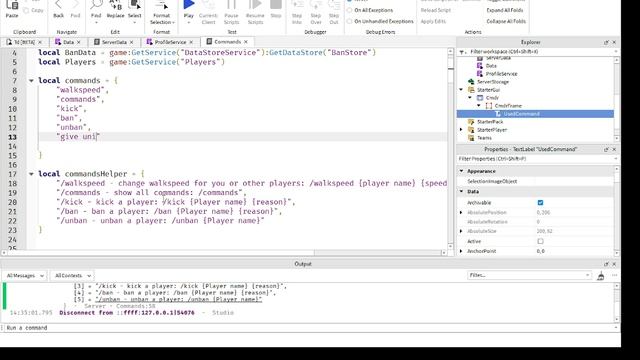Click the Filter workspace search field
This screenshot has height=360, width=640.
coord(537,52)
